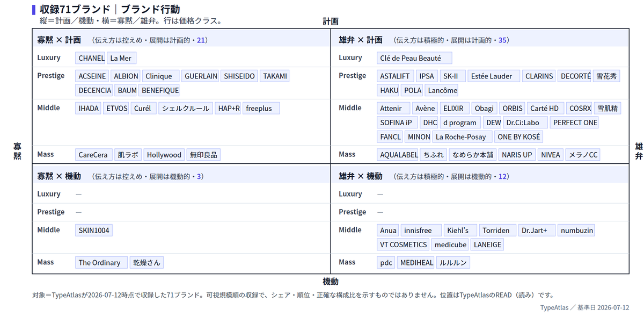
Task: Select the CLARINS brand chip
Action: tap(539, 76)
